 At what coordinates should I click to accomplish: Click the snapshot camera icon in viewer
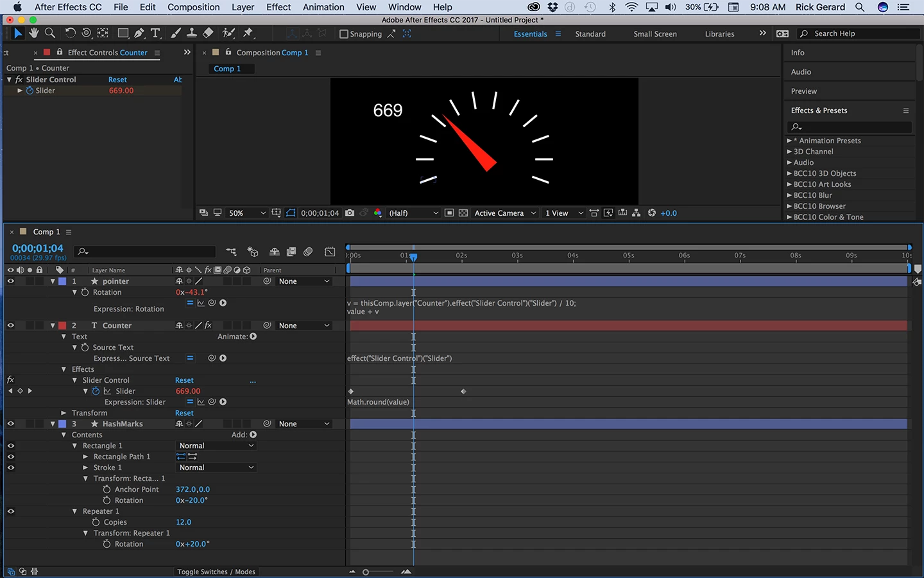(x=350, y=213)
